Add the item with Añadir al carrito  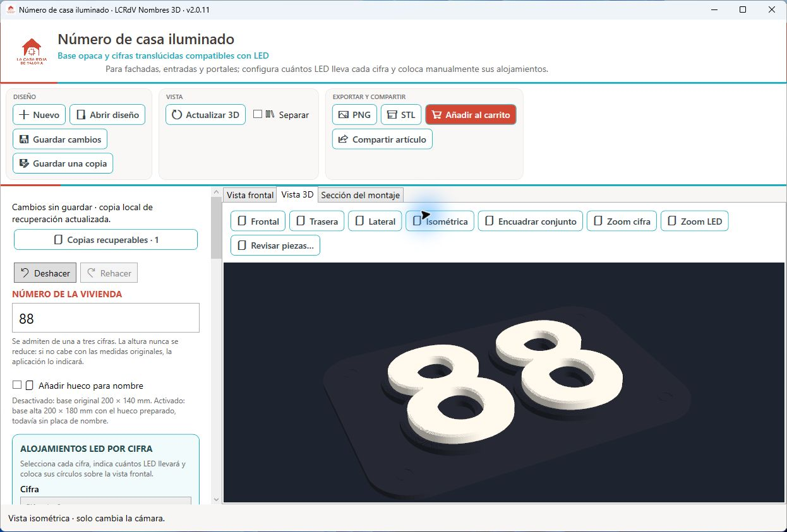471,115
